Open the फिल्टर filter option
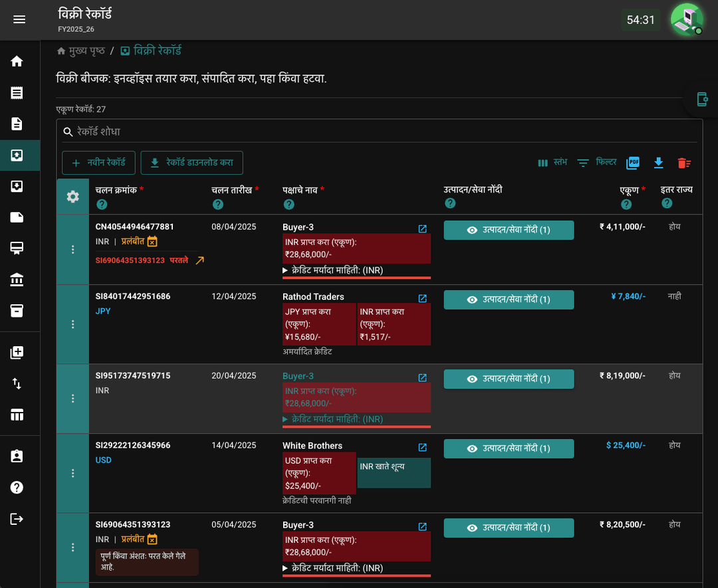Viewport: 718px width, 588px height. 596,162
